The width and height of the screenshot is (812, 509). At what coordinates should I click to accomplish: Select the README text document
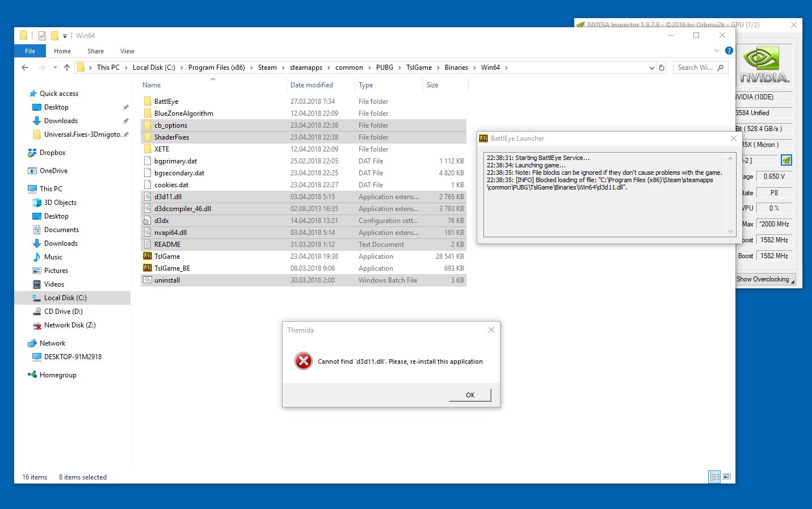304,245
